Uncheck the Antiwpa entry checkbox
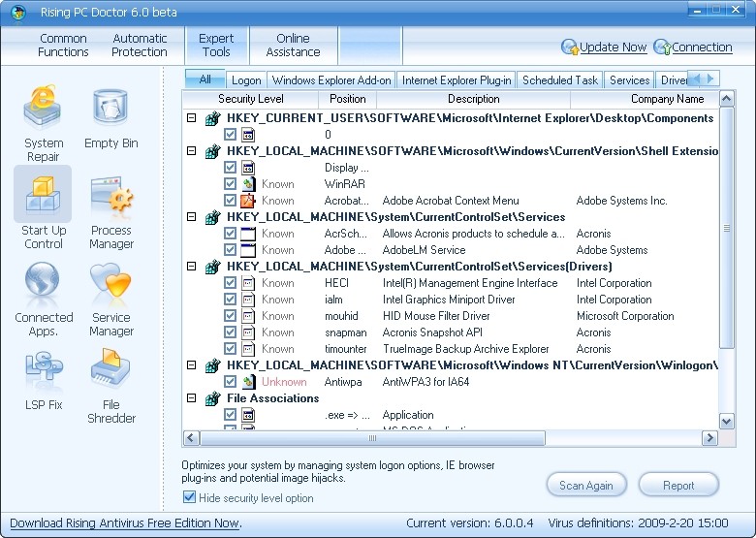This screenshot has height=538, width=756. pyautogui.click(x=230, y=382)
